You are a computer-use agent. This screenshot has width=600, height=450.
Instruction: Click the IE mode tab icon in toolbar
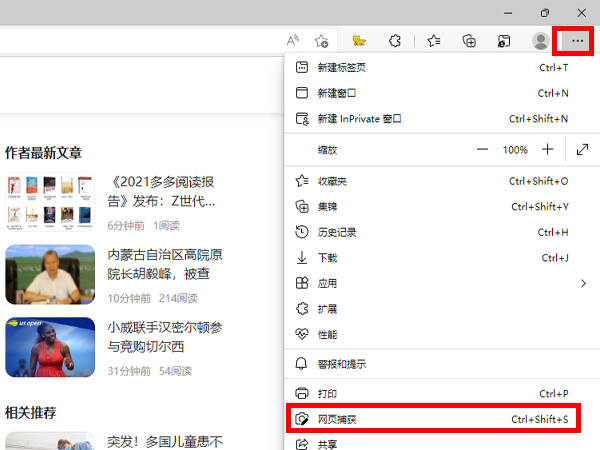point(504,41)
